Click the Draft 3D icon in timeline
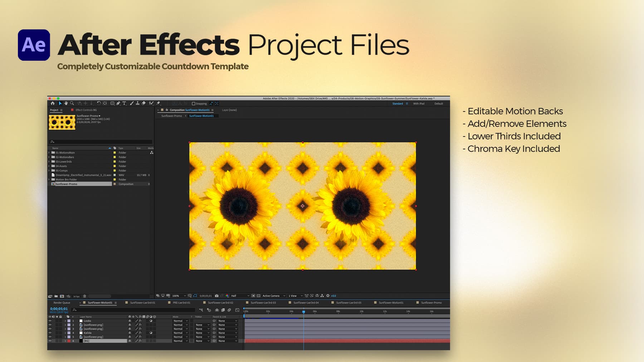 pos(209,310)
